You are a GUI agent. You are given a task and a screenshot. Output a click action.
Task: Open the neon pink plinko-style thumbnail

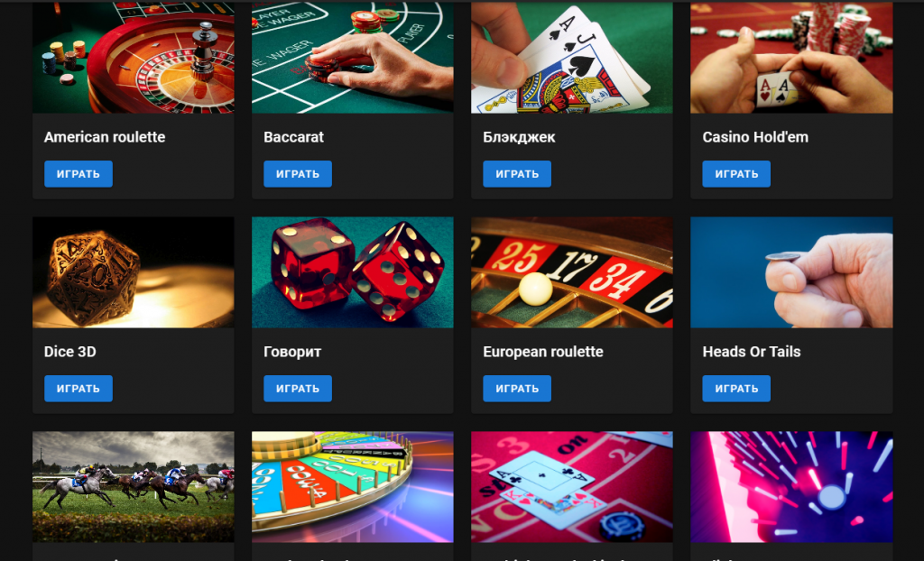(791, 487)
